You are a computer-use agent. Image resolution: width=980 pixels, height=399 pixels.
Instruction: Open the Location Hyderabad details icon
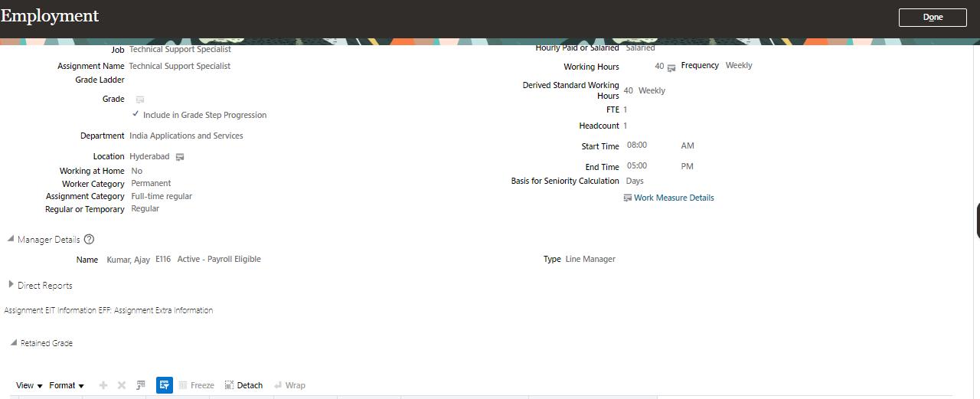click(x=180, y=157)
